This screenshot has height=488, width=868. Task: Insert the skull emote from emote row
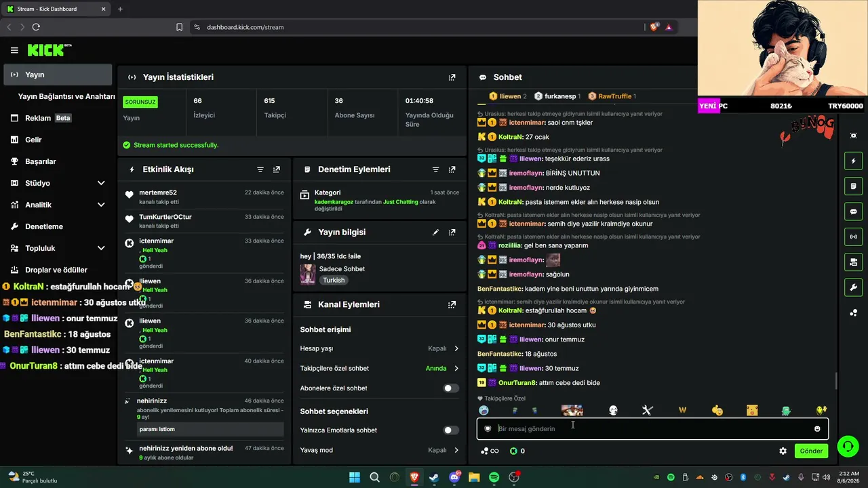point(613,410)
